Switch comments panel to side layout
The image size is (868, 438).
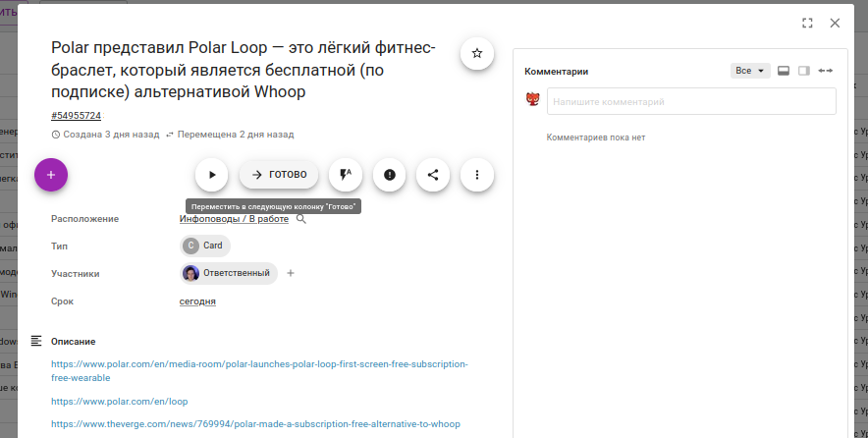click(804, 71)
